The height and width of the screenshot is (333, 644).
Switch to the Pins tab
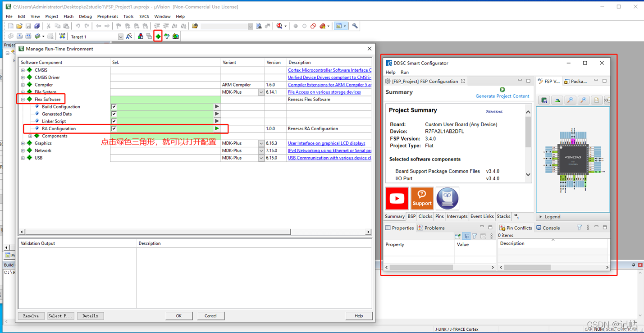(439, 216)
